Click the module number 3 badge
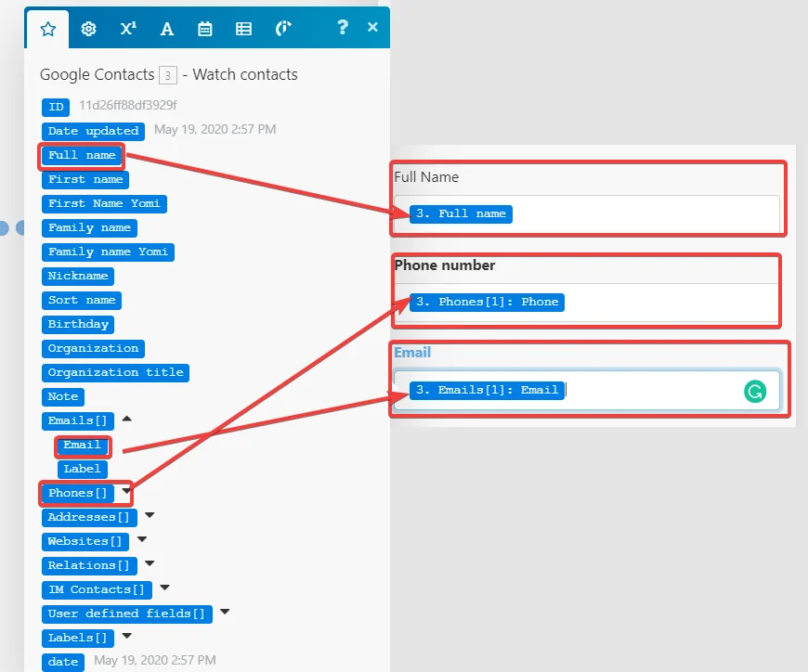The width and height of the screenshot is (808, 672). point(167,75)
